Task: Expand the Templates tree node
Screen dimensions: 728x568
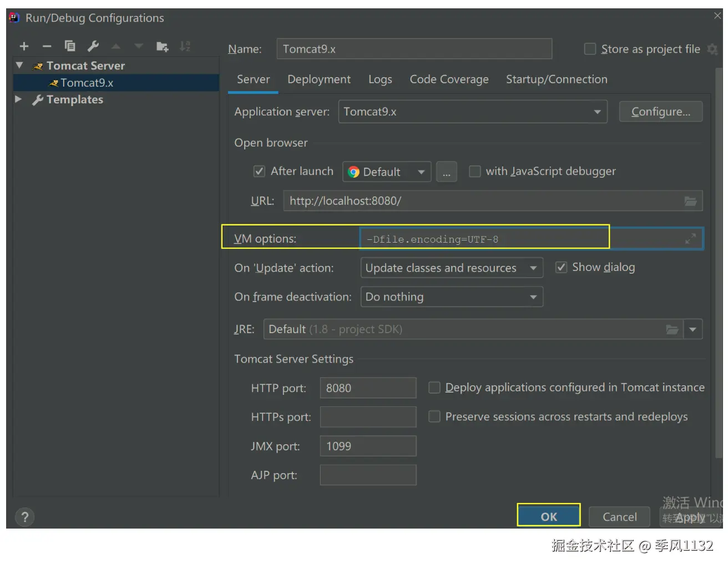Action: [x=18, y=99]
